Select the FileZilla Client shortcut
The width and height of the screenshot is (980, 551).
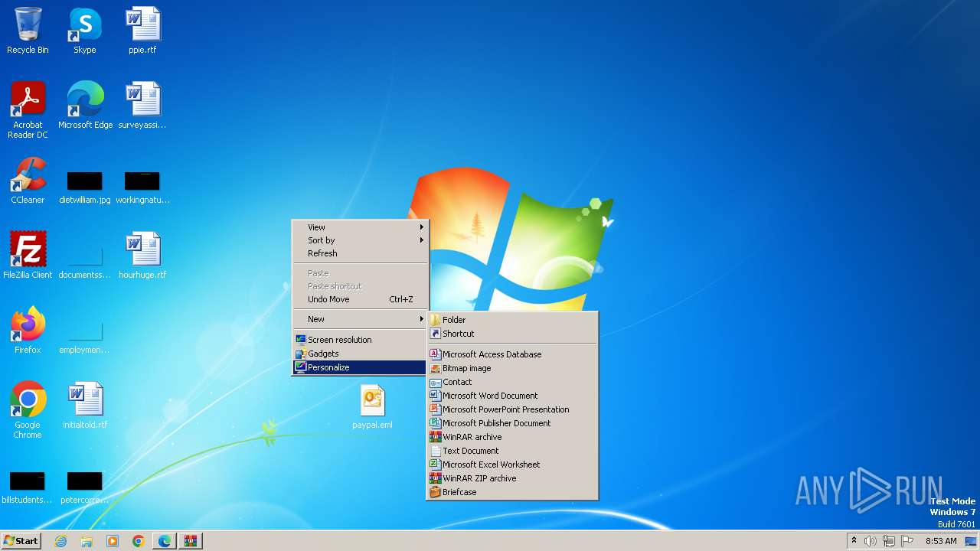pos(28,256)
